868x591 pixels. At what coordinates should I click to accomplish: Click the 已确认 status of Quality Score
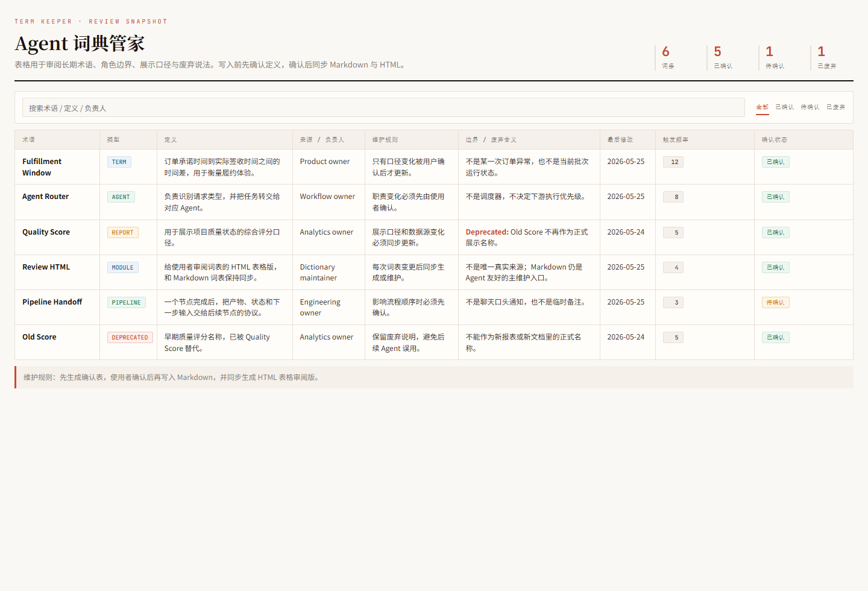(x=776, y=233)
